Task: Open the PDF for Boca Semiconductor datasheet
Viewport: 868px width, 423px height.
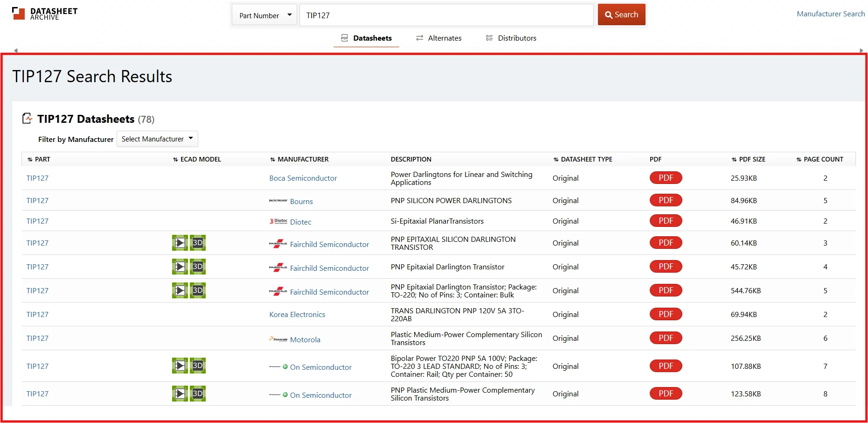Action: [x=666, y=178]
